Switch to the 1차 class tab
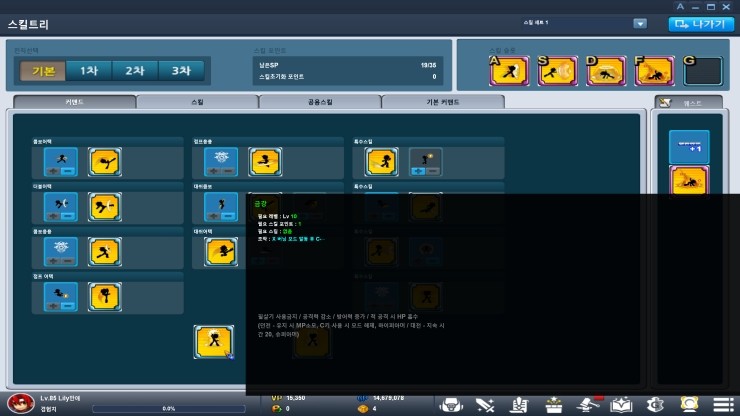The width and height of the screenshot is (740, 416). click(89, 71)
